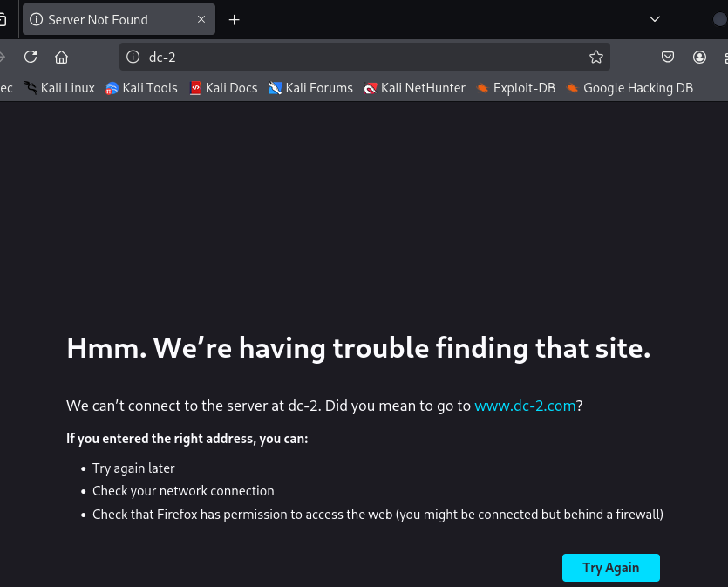Go to the Firefox home page
Image resolution: width=728 pixels, height=587 pixels.
(61, 57)
